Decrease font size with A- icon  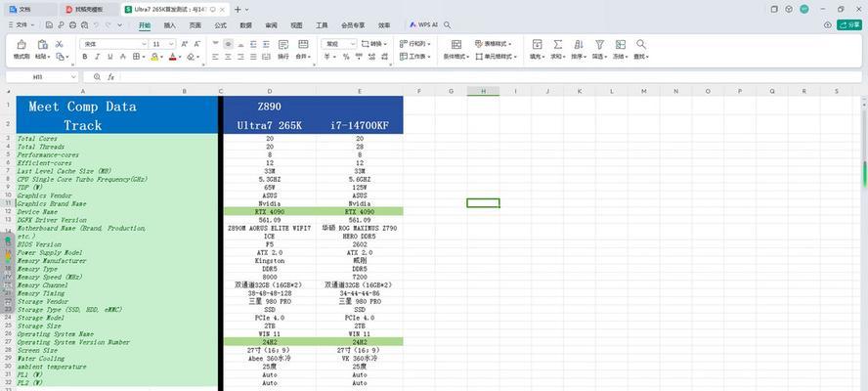pyautogui.click(x=197, y=44)
